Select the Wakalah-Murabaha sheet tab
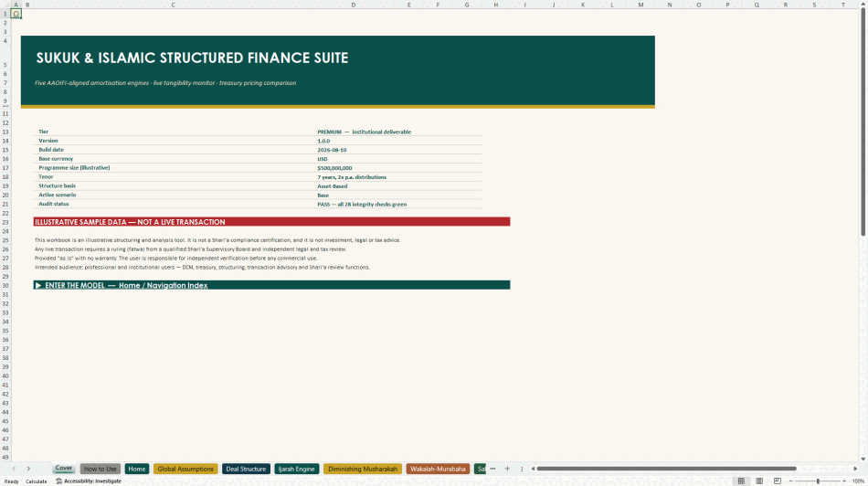Viewport: 868px width, 486px height. 438,469
